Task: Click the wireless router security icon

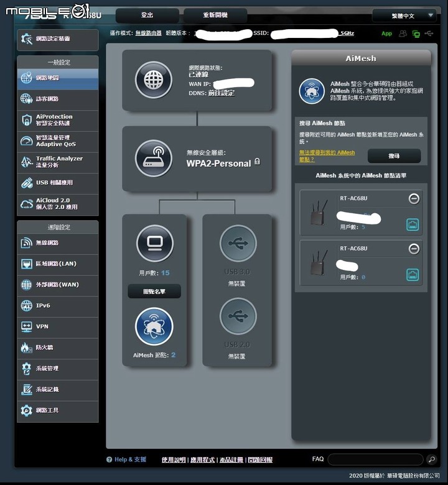Action: tap(154, 159)
